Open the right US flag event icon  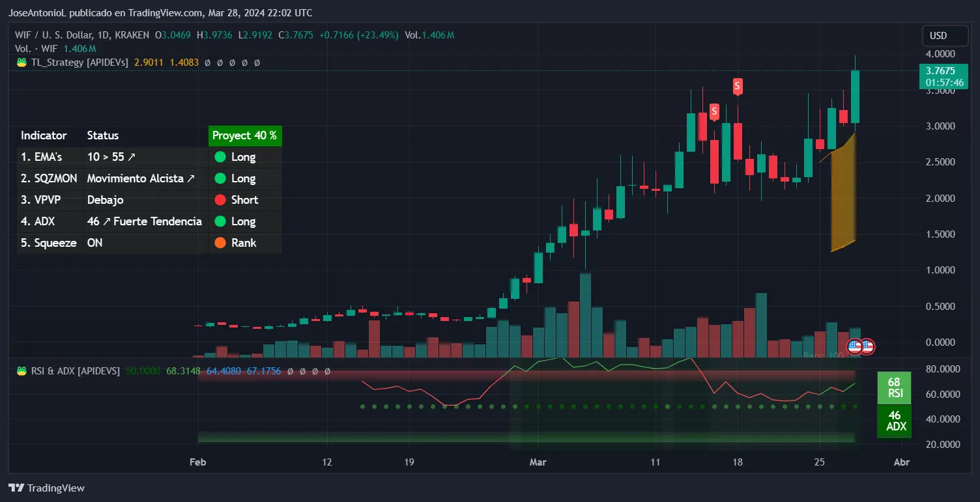[867, 346]
